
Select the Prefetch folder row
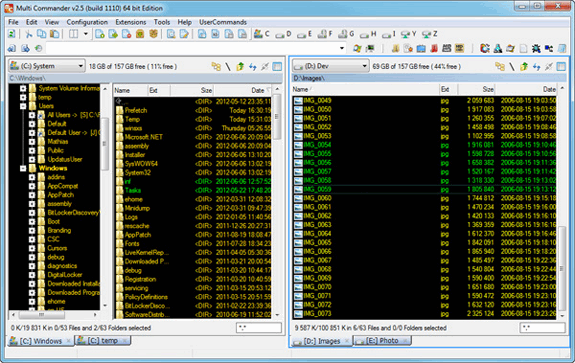click(x=193, y=110)
